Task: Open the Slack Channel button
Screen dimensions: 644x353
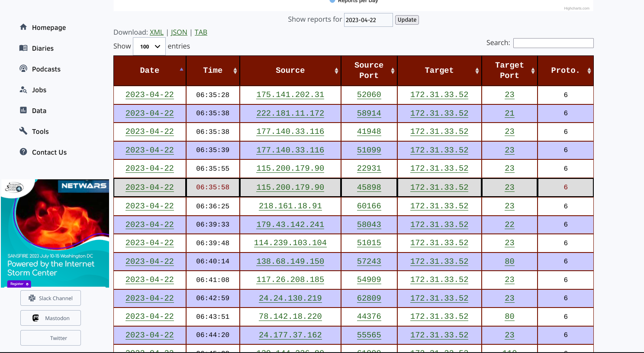Action: (x=51, y=298)
